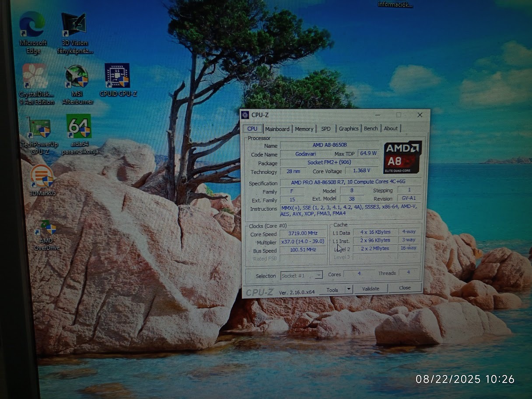Open the CPUID CPU-Z desktop shortcut

pos(118,80)
